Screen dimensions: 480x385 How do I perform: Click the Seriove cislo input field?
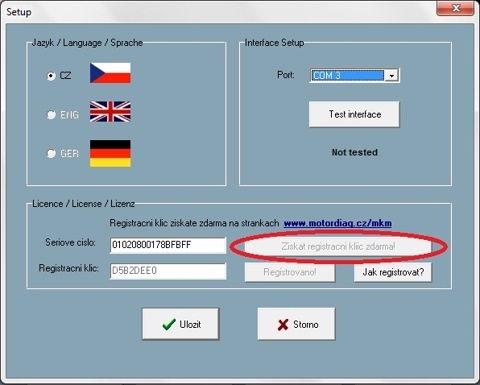[168, 245]
